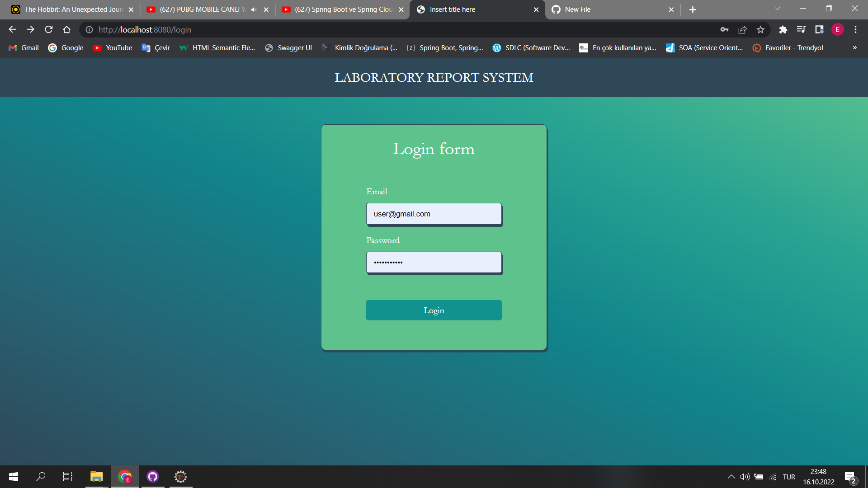The height and width of the screenshot is (488, 868).
Task: Open the Çevir bookmark
Action: pyautogui.click(x=156, y=47)
